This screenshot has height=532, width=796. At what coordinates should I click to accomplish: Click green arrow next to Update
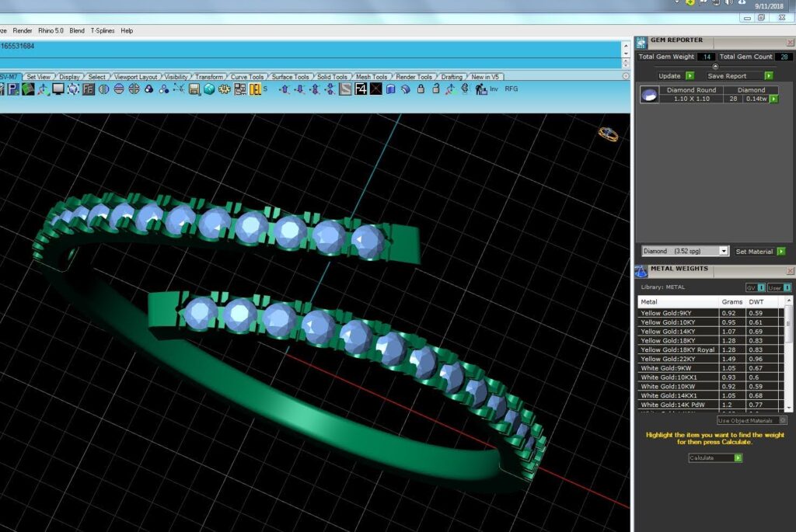coord(690,75)
